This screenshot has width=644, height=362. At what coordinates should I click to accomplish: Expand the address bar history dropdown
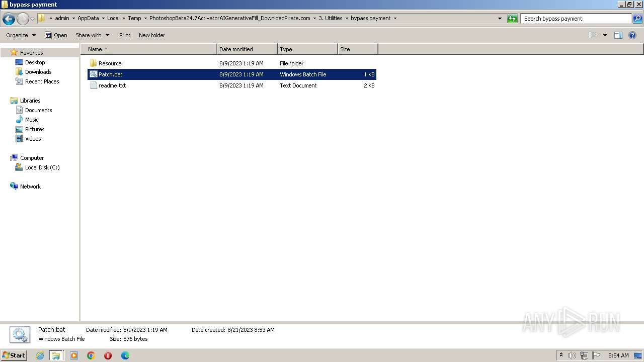coord(500,19)
